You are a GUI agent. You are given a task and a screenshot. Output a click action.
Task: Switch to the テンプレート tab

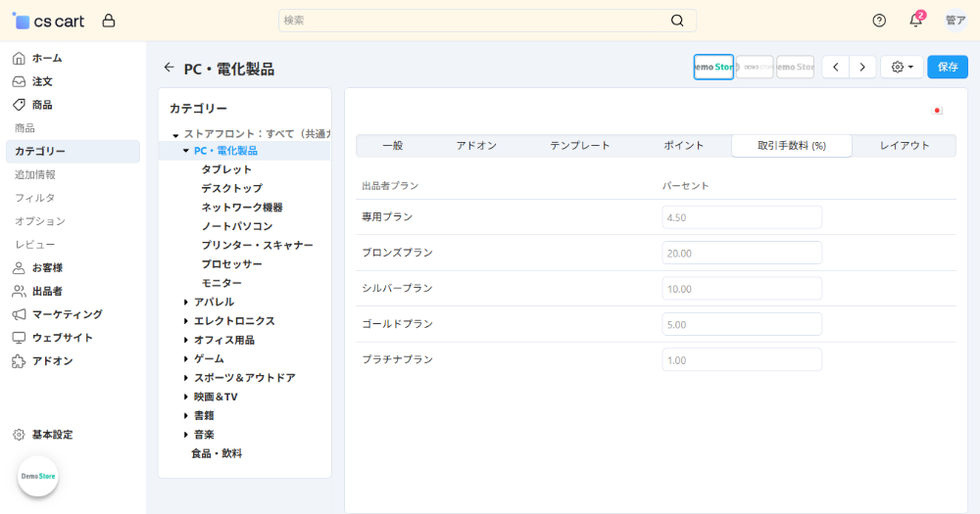tap(580, 146)
